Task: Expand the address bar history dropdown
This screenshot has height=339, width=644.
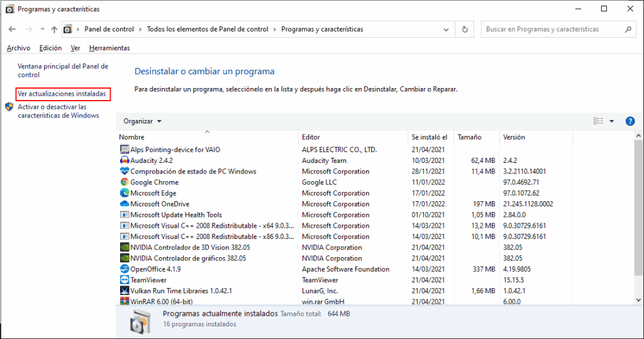Action: pyautogui.click(x=446, y=30)
